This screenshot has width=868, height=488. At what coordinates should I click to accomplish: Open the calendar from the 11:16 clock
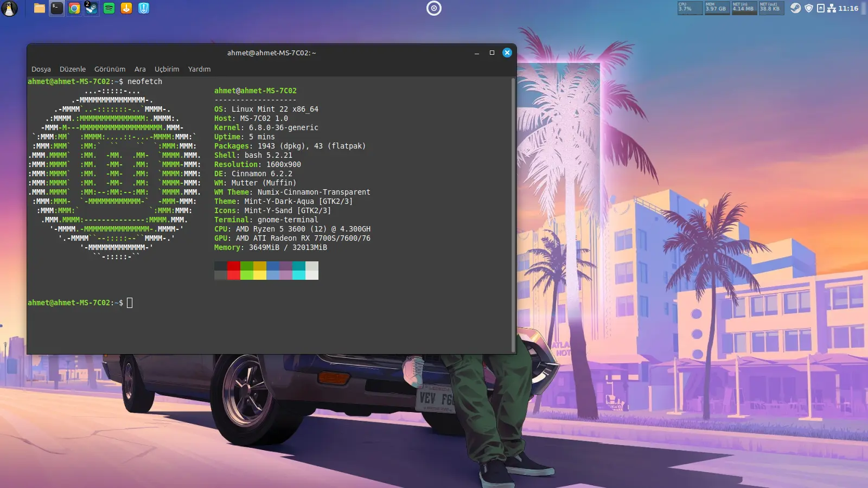[848, 8]
